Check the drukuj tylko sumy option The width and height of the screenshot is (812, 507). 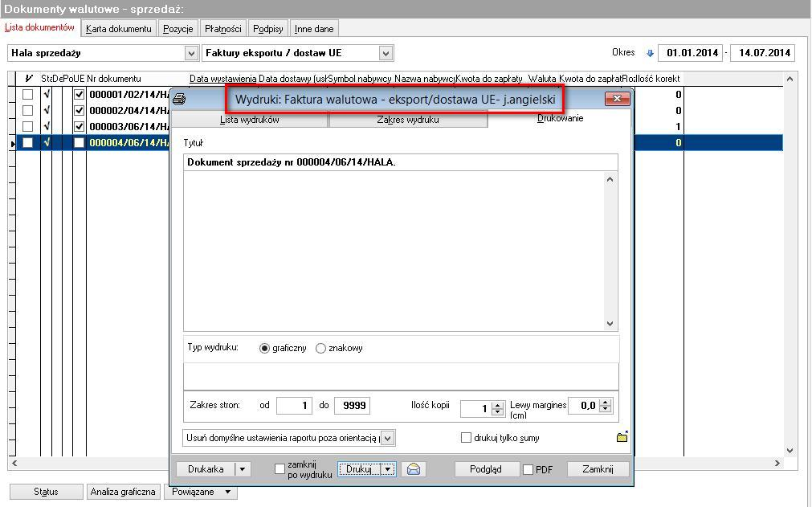[466, 438]
